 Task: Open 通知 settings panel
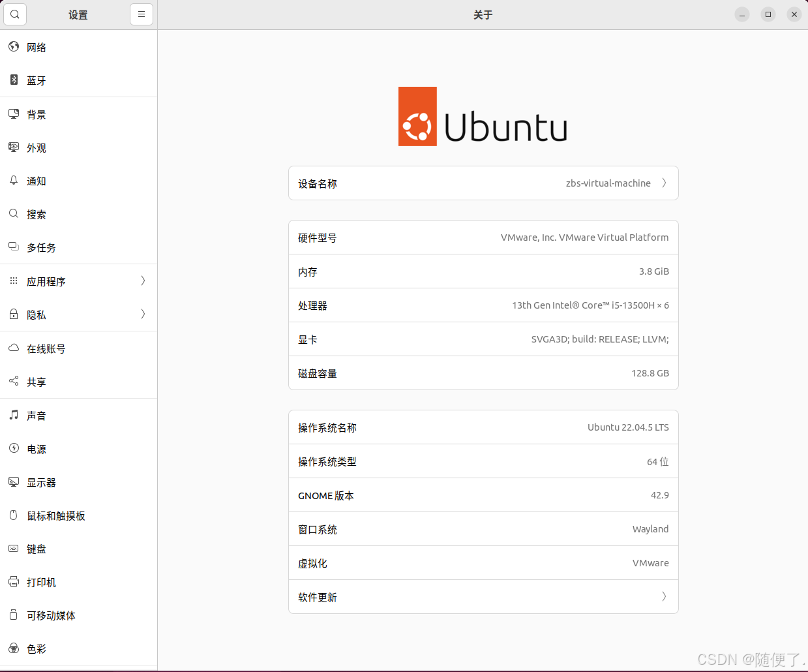78,181
